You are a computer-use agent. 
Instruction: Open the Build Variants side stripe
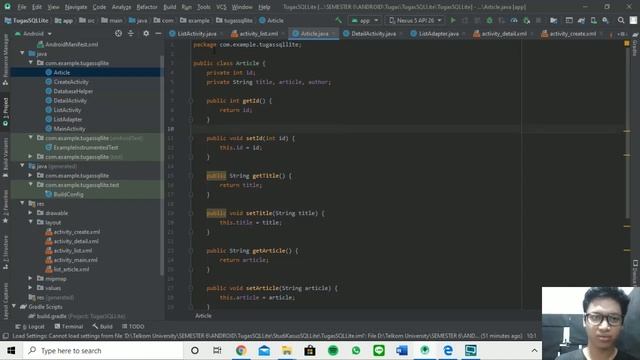pyautogui.click(x=5, y=157)
